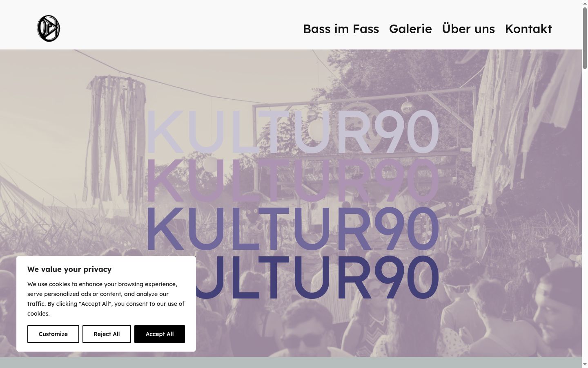The width and height of the screenshot is (588, 368).
Task: Click the scrollbar up arrow
Action: [585, 3]
